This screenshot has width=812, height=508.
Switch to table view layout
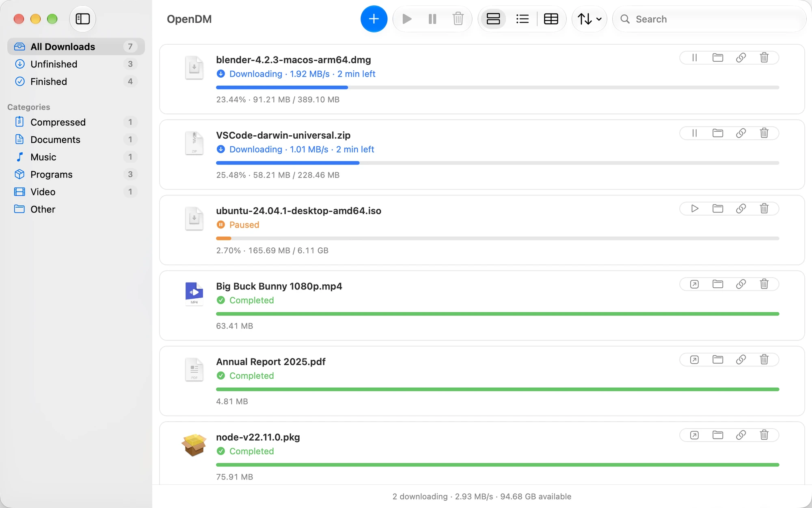pos(551,19)
